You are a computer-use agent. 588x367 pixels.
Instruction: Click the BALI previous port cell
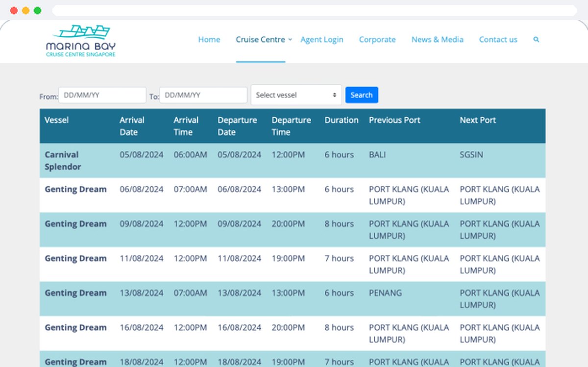pyautogui.click(x=377, y=155)
